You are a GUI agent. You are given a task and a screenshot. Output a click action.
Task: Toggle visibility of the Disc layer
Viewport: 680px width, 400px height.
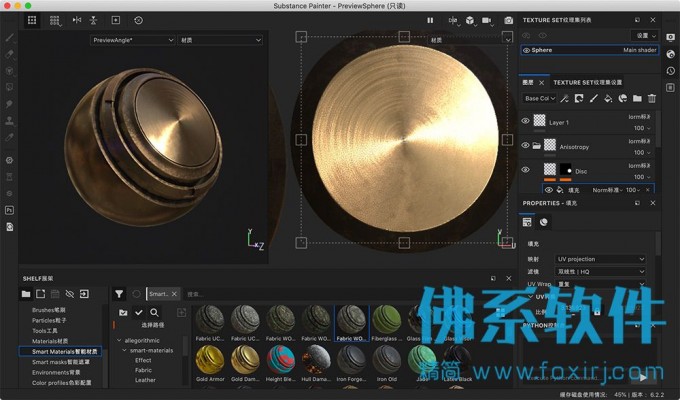click(525, 170)
